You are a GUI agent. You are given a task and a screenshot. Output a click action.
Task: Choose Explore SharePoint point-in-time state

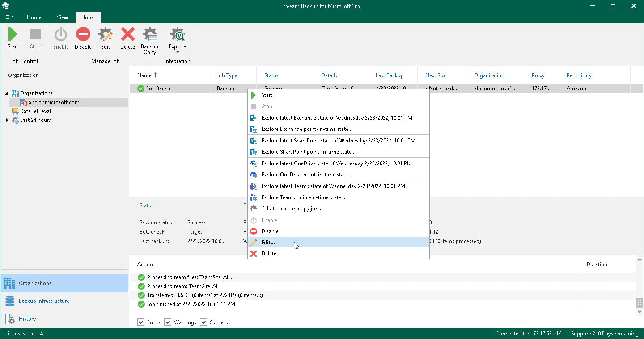tap(339, 152)
